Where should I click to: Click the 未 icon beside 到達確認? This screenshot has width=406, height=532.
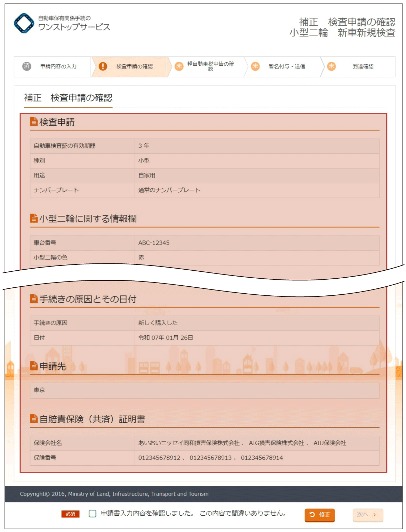point(332,66)
